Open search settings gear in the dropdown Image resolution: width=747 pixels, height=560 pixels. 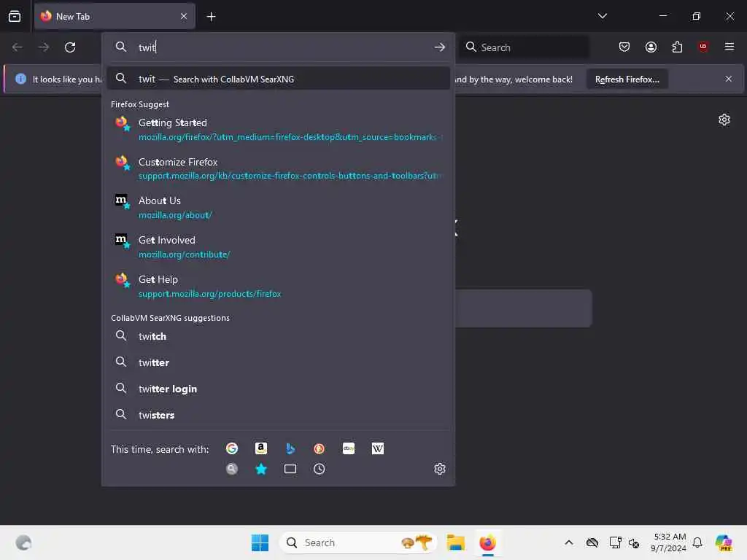click(x=440, y=469)
